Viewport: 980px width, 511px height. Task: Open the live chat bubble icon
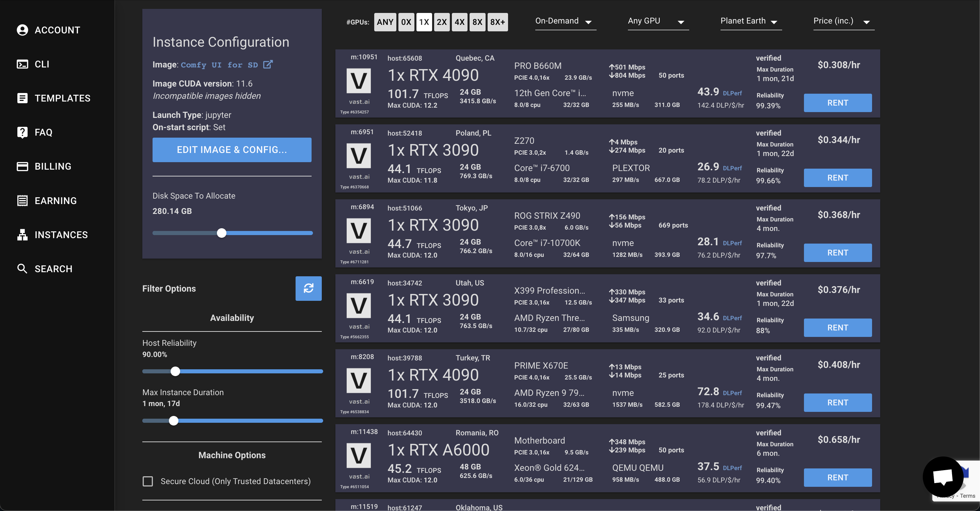pyautogui.click(x=942, y=476)
